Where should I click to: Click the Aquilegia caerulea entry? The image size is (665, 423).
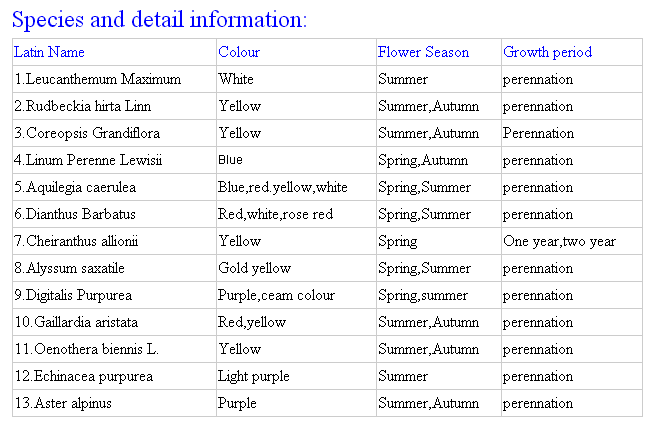point(75,187)
